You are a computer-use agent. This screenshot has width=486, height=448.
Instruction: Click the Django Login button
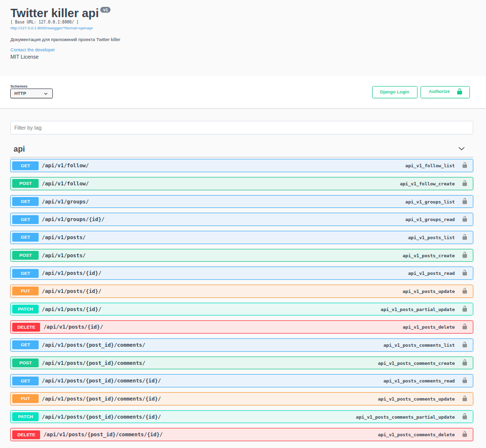(394, 91)
